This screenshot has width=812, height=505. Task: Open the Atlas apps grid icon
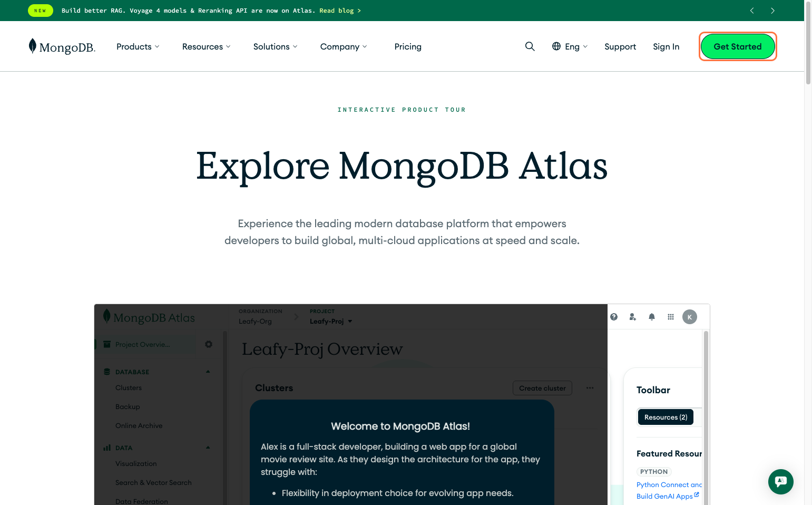coord(671,317)
